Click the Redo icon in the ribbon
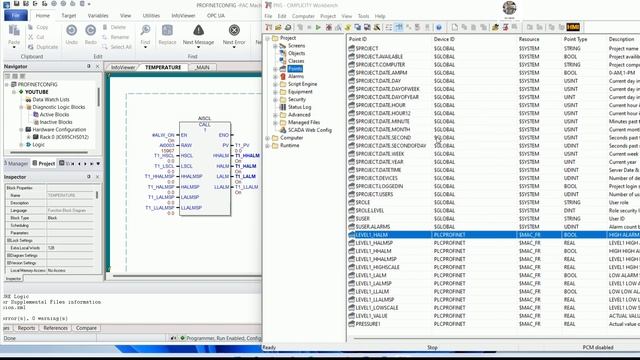This screenshot has height=360, width=640. (91, 30)
